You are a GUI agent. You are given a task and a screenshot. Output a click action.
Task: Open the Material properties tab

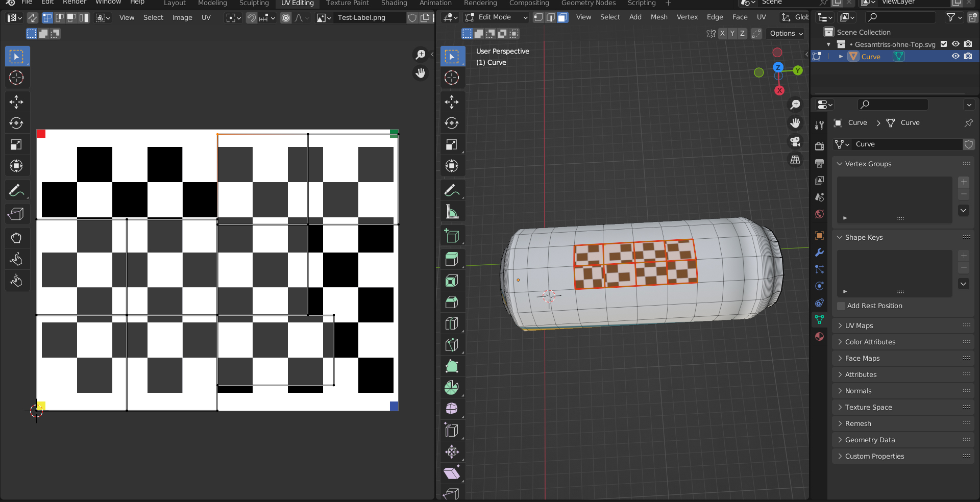coord(819,336)
